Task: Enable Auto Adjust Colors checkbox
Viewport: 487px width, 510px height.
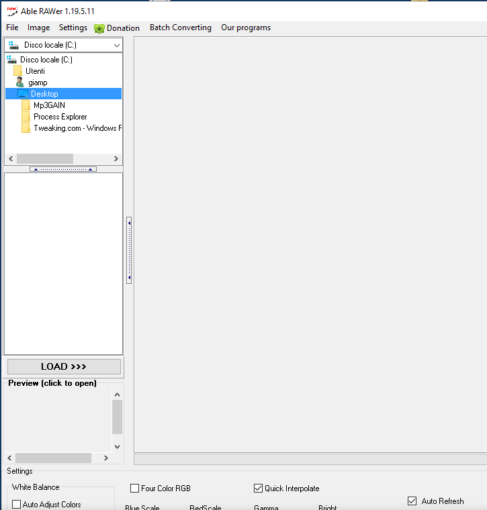Action: coord(16,504)
